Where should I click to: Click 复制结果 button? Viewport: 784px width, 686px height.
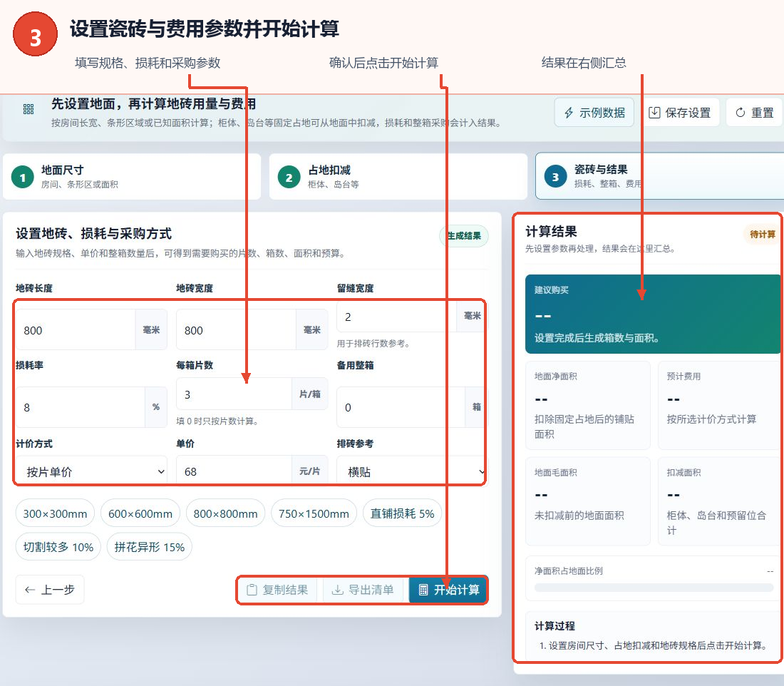(x=279, y=590)
